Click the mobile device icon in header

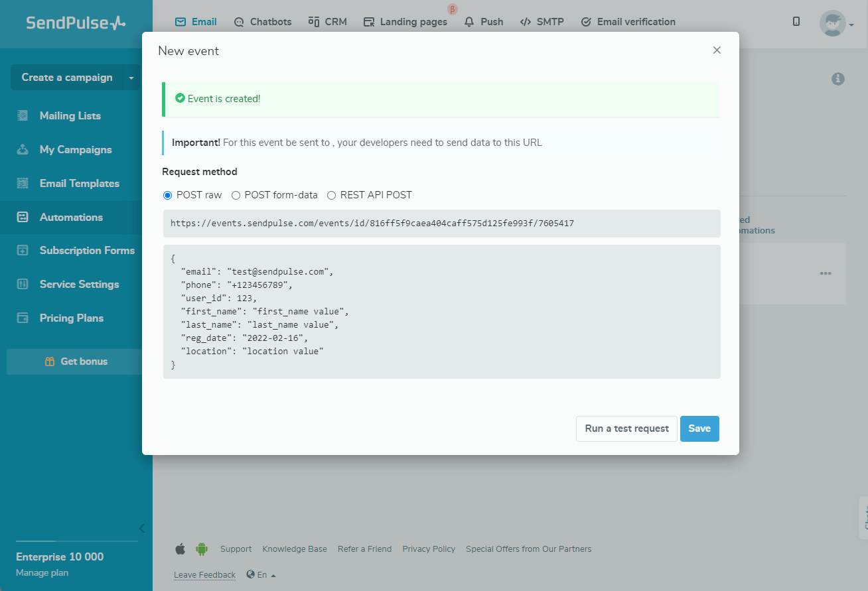point(796,22)
